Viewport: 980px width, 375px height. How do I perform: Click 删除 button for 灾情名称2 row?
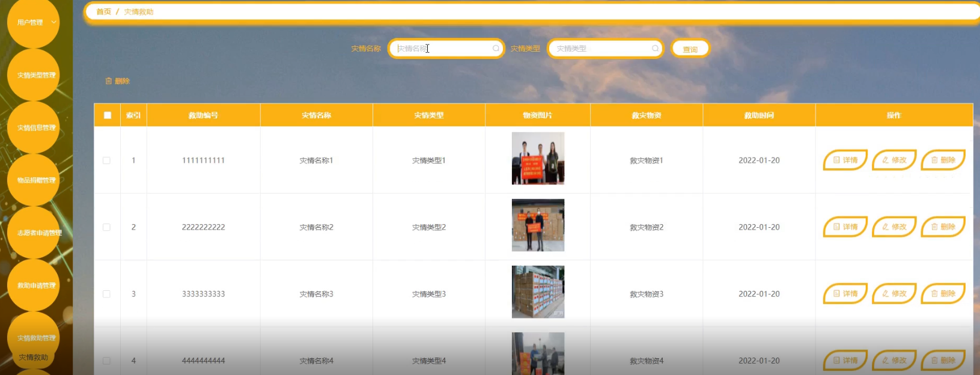click(943, 227)
